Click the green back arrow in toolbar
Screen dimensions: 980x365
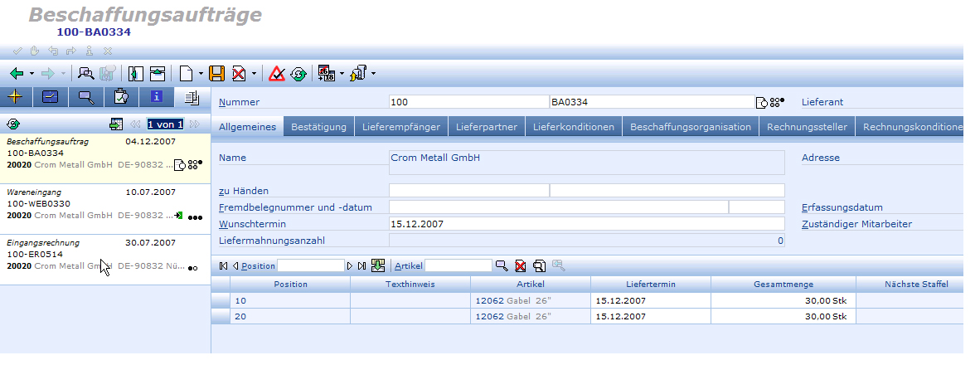(x=17, y=74)
